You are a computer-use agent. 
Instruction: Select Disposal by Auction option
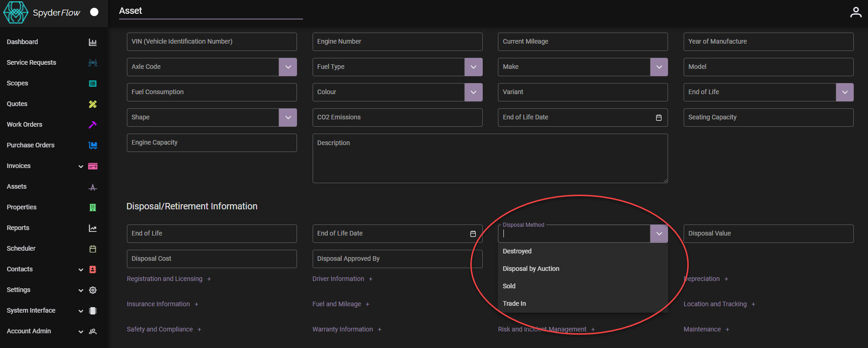click(x=531, y=269)
